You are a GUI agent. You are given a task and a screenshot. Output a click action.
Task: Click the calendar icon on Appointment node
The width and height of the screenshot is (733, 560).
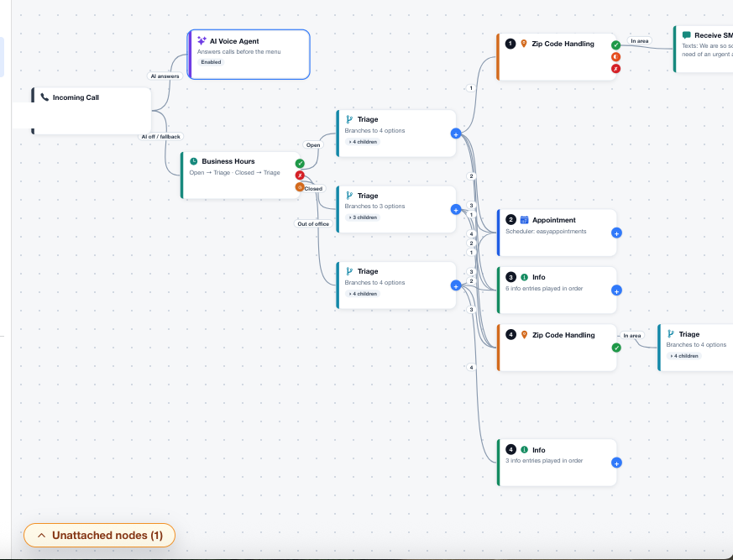coord(525,220)
